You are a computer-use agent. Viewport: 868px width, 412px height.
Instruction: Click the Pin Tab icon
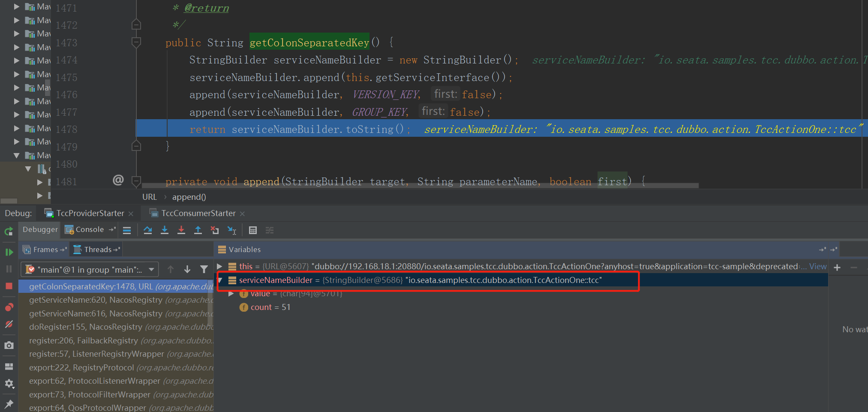(9, 403)
